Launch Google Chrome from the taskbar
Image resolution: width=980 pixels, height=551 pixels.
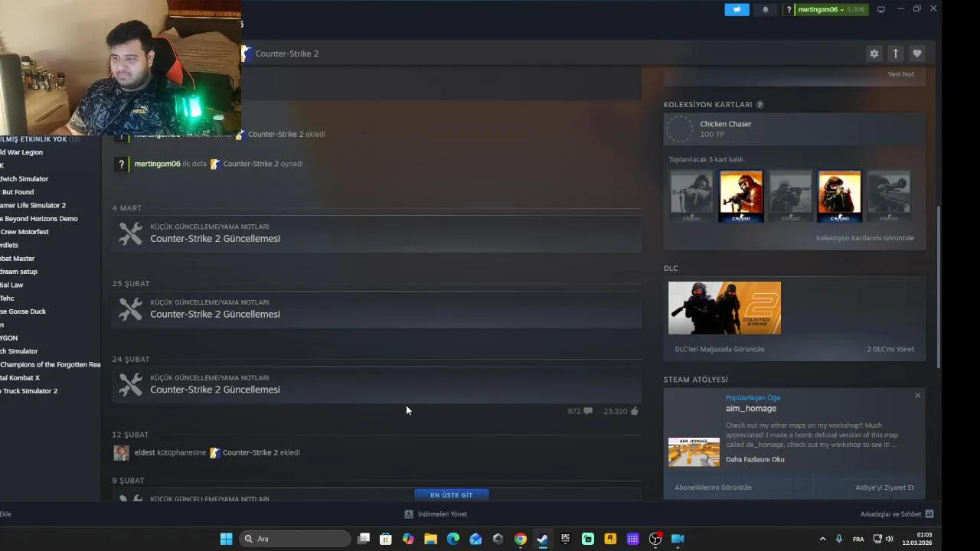click(x=521, y=539)
